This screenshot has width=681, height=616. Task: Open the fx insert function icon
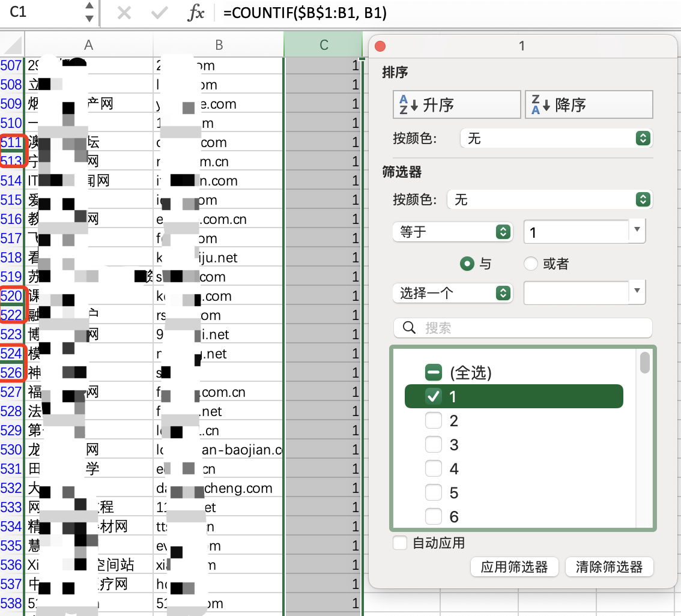tap(196, 13)
